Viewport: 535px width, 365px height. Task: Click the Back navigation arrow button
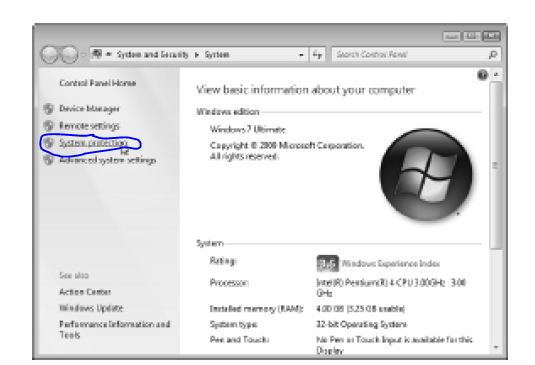click(50, 55)
